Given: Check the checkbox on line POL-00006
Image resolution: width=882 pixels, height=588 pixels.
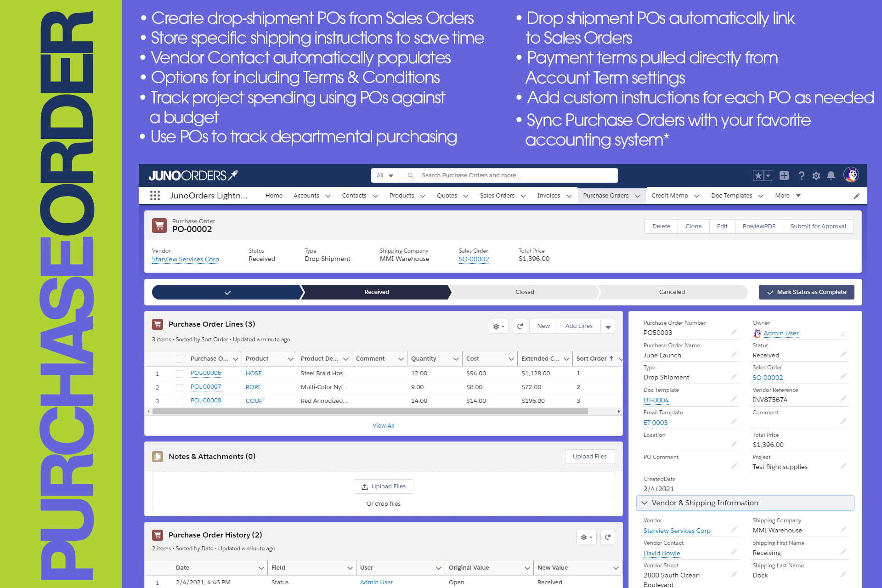Looking at the screenshot, I should 179,373.
